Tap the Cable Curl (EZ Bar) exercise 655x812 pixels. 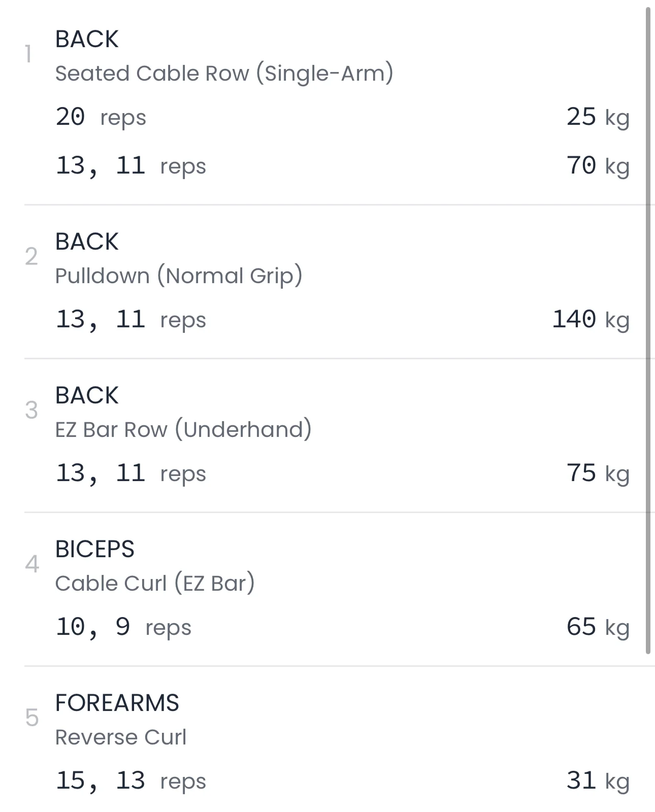pyautogui.click(x=154, y=584)
